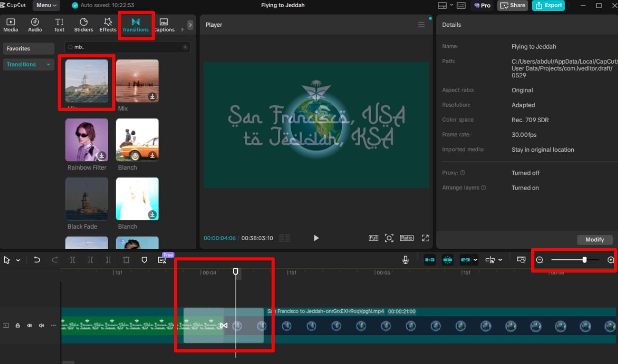The image size is (618, 364).
Task: Select the Audio panel
Action: tap(34, 25)
